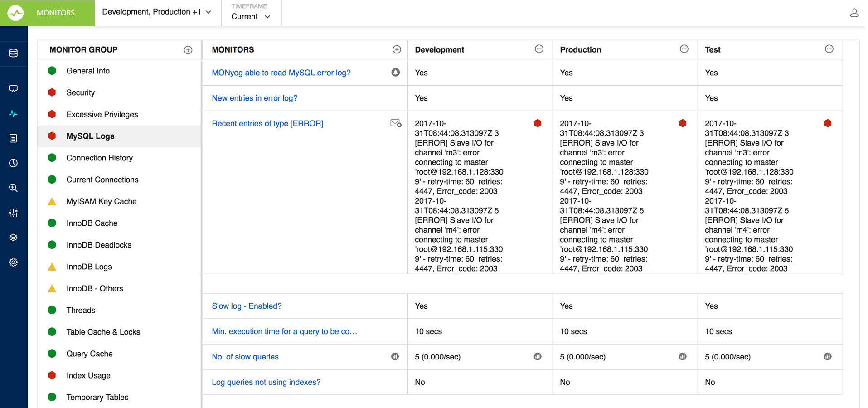Click the clock history sidebar icon
Screen dimensions: 868x408
[14, 163]
